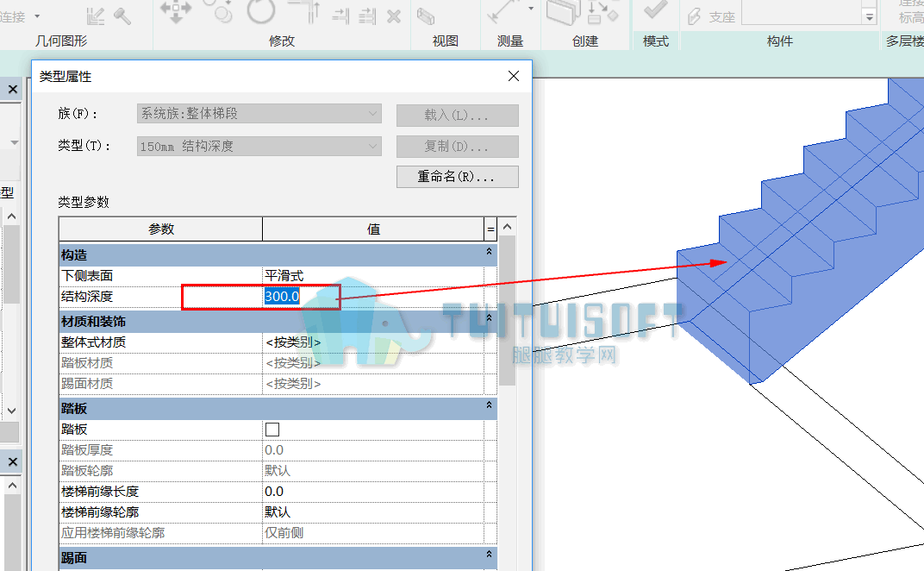The height and width of the screenshot is (571, 924).
Task: Click the view panel box icon
Action: tap(426, 16)
